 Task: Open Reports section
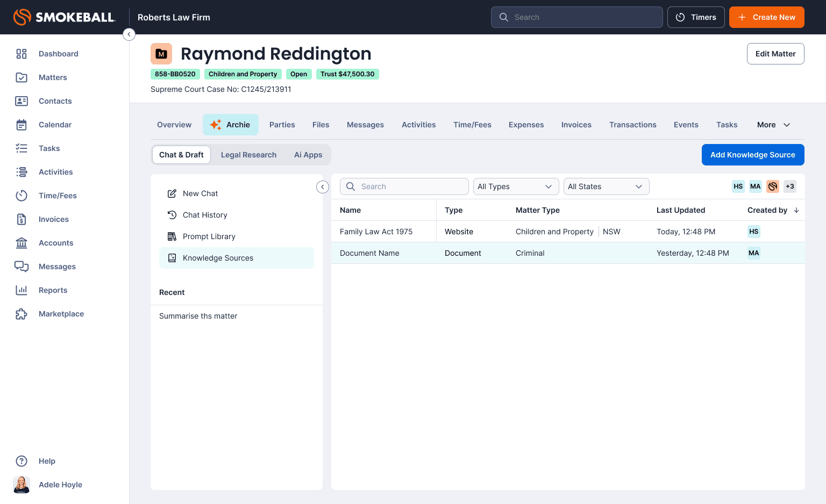(53, 290)
